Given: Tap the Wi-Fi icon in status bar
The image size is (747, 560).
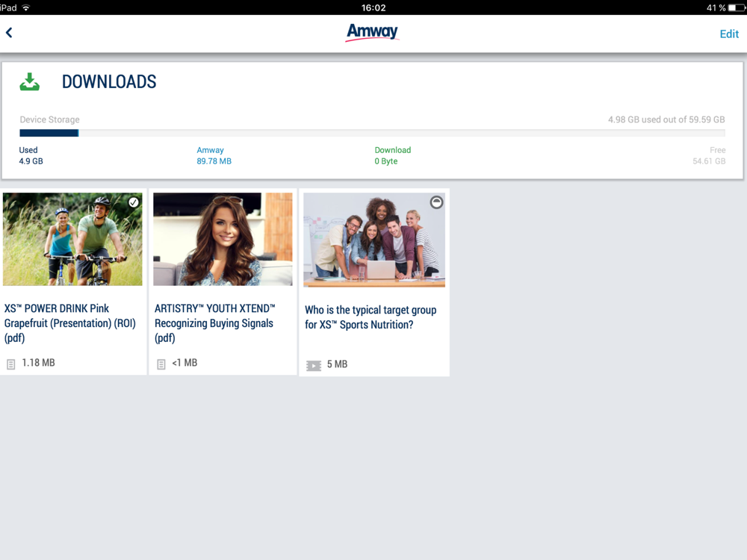Looking at the screenshot, I should click(x=26, y=7).
